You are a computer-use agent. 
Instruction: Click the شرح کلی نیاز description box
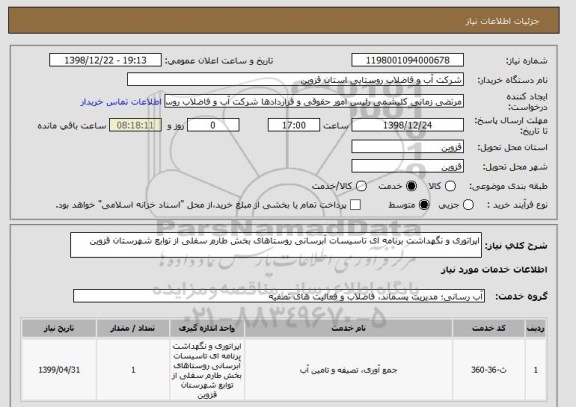[x=276, y=245]
